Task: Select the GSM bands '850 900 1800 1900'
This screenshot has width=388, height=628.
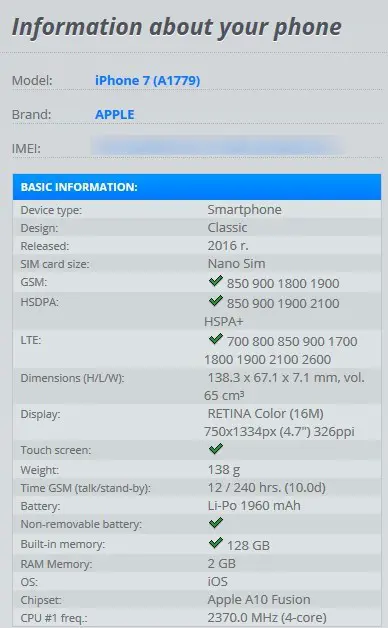Action: click(283, 284)
